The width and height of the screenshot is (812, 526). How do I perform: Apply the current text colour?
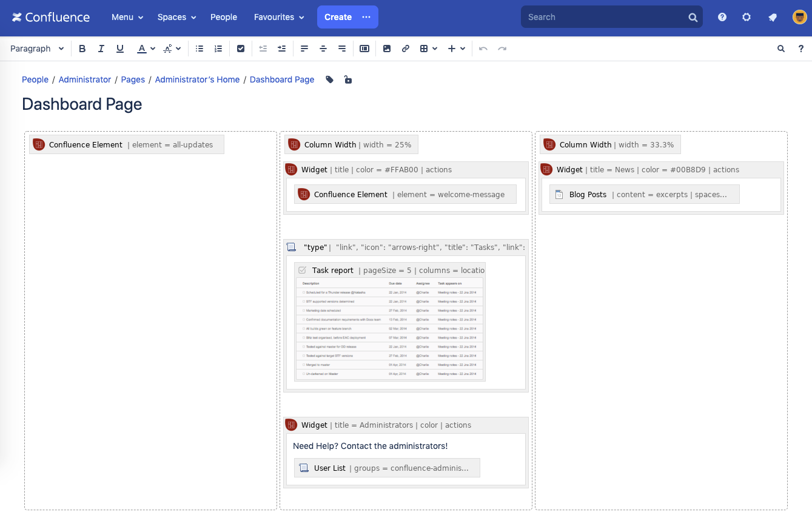click(x=141, y=49)
